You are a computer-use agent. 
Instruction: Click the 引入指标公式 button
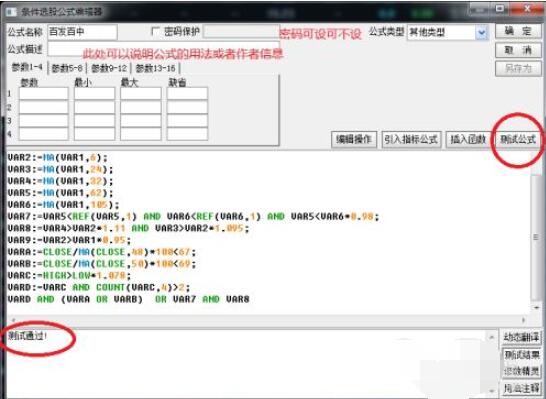pos(411,140)
